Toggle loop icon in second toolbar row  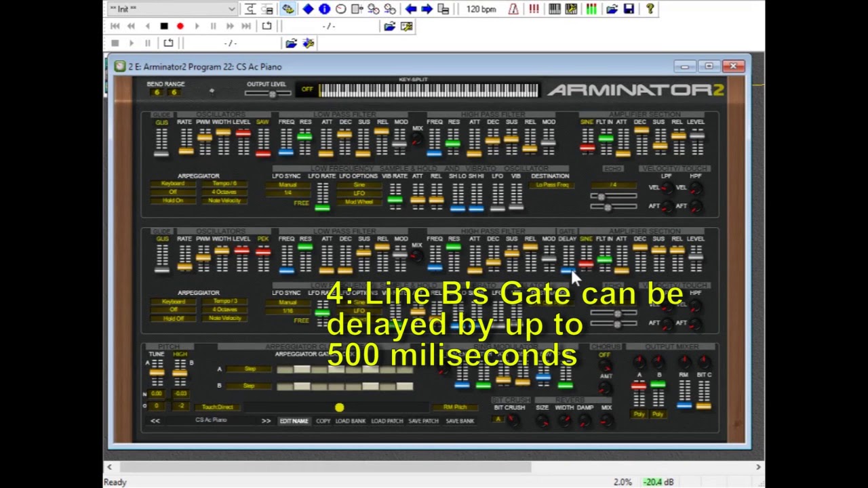(x=267, y=26)
